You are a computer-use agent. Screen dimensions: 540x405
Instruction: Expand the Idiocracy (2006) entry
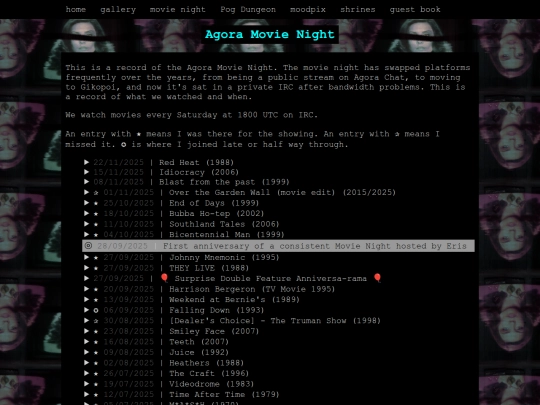[x=87, y=172]
